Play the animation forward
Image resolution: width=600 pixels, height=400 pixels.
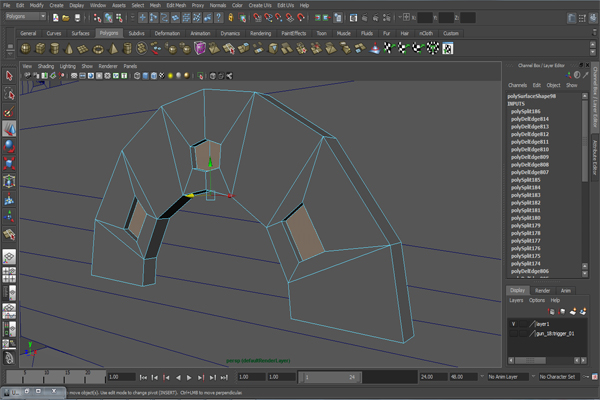(x=189, y=377)
